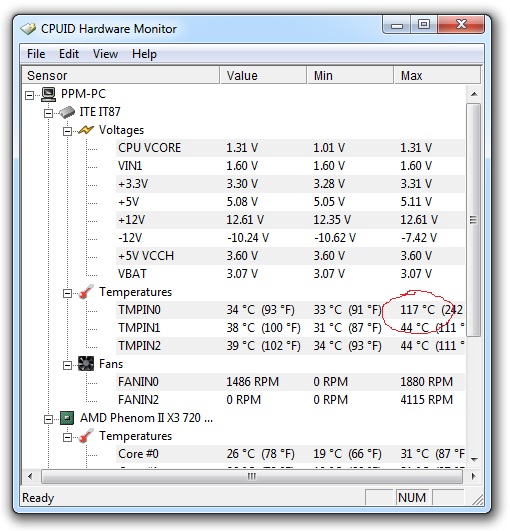
Task: Select the FANIN0 fan row
Action: (290, 382)
